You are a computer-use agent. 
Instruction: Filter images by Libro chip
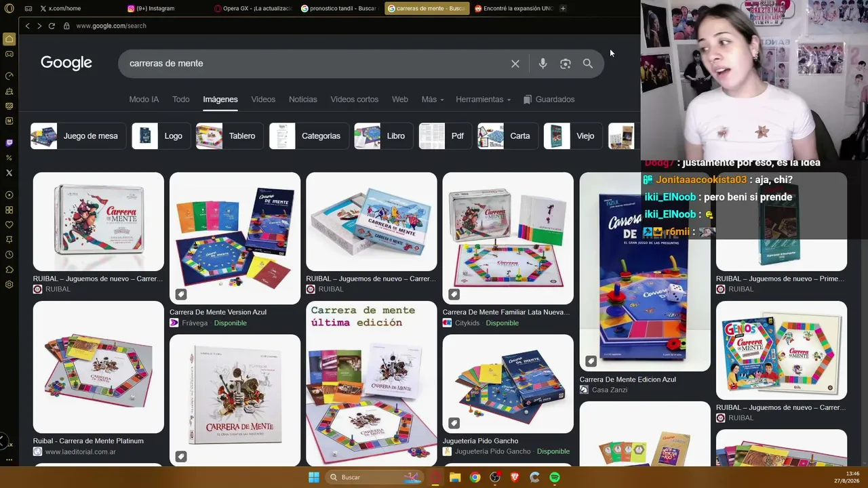point(383,136)
